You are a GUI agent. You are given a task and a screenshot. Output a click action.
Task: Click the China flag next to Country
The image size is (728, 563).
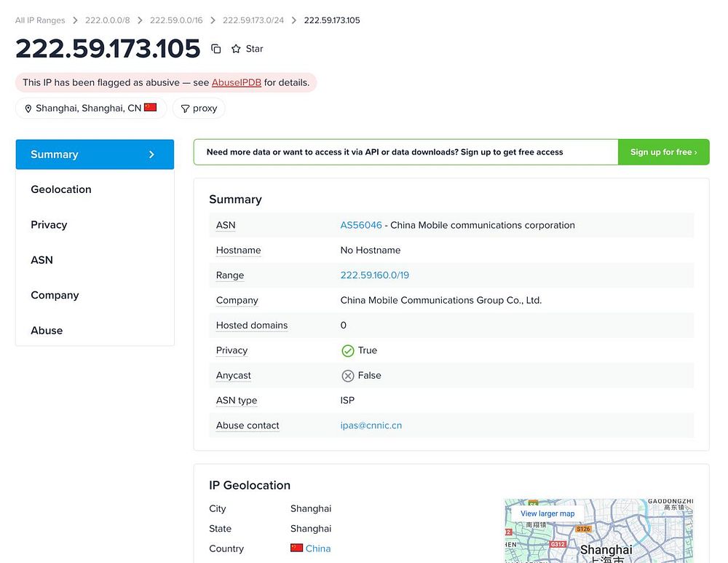click(297, 548)
